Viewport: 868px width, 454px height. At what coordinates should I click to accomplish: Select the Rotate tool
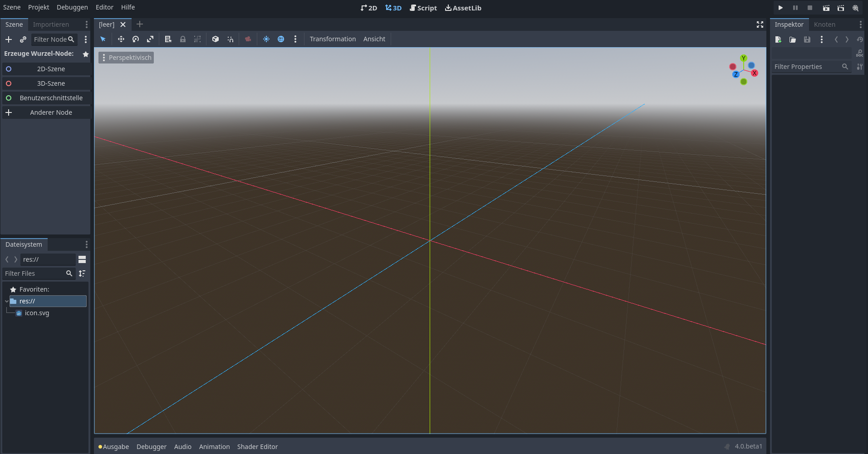(x=136, y=39)
